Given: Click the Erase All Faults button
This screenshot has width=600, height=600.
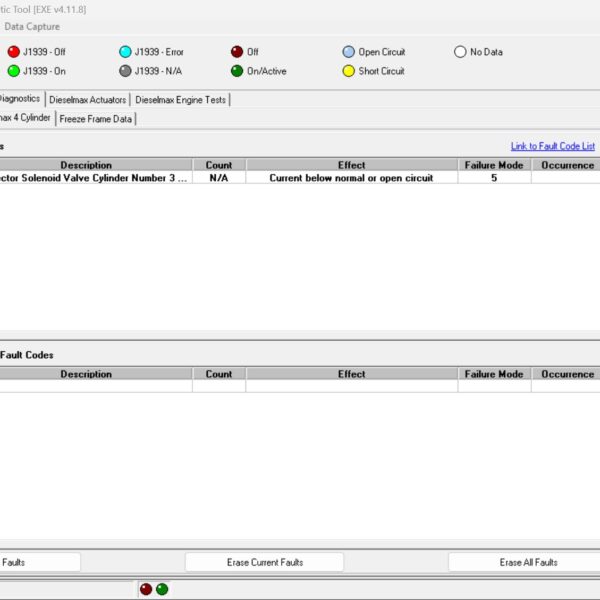Looking at the screenshot, I should (x=528, y=562).
